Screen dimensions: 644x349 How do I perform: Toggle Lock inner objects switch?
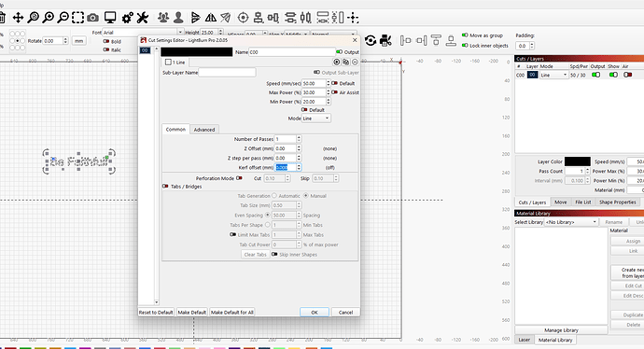[x=465, y=45]
